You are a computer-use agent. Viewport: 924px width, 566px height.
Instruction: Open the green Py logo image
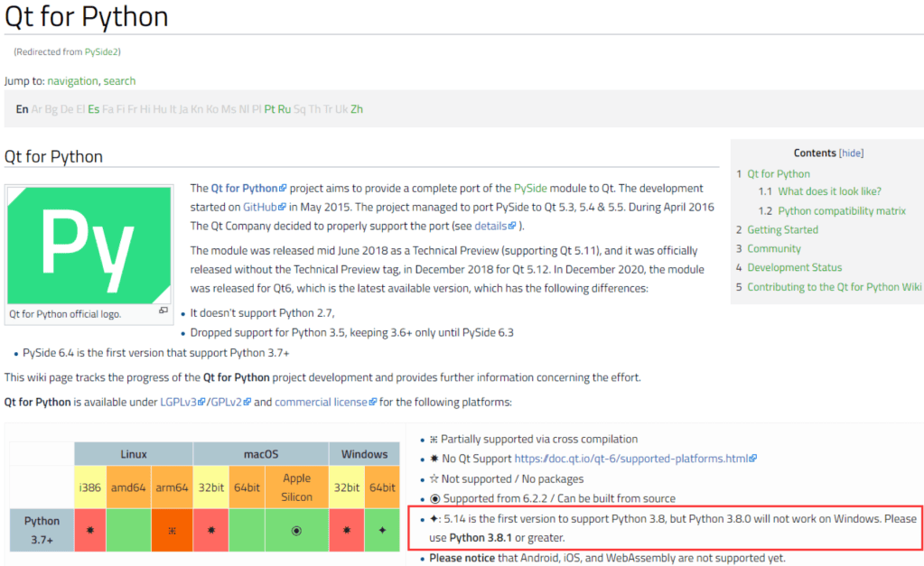point(89,245)
